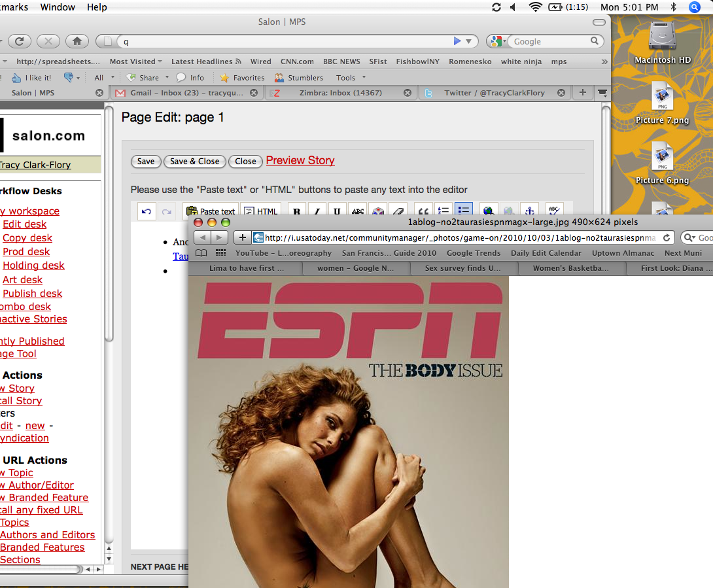This screenshot has width=713, height=588.
Task: Click the volume icon in the menu bar
Action: (513, 7)
